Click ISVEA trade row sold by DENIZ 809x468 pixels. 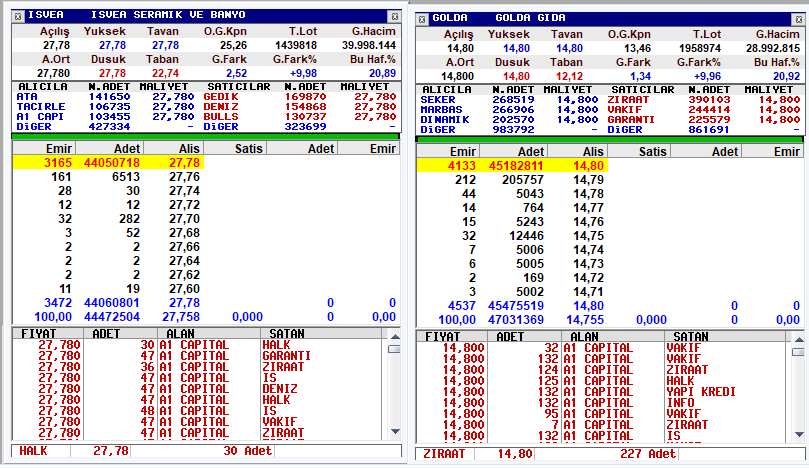click(199, 389)
